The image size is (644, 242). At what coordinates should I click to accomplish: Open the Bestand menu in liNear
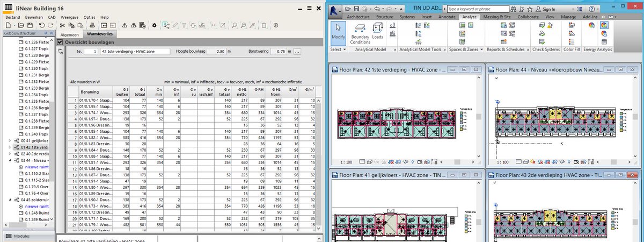click(12, 18)
